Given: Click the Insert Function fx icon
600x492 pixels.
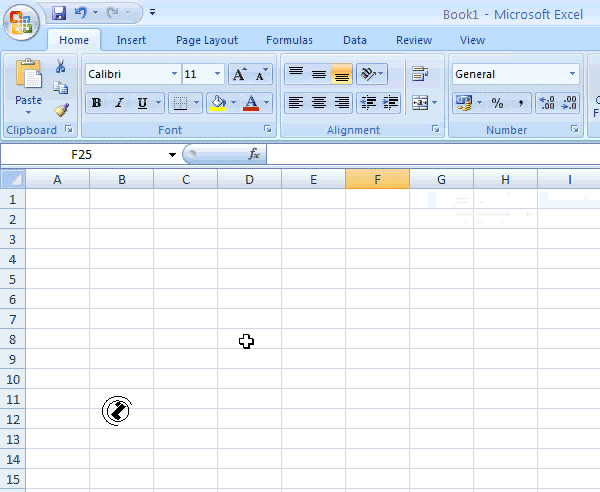Looking at the screenshot, I should [254, 155].
